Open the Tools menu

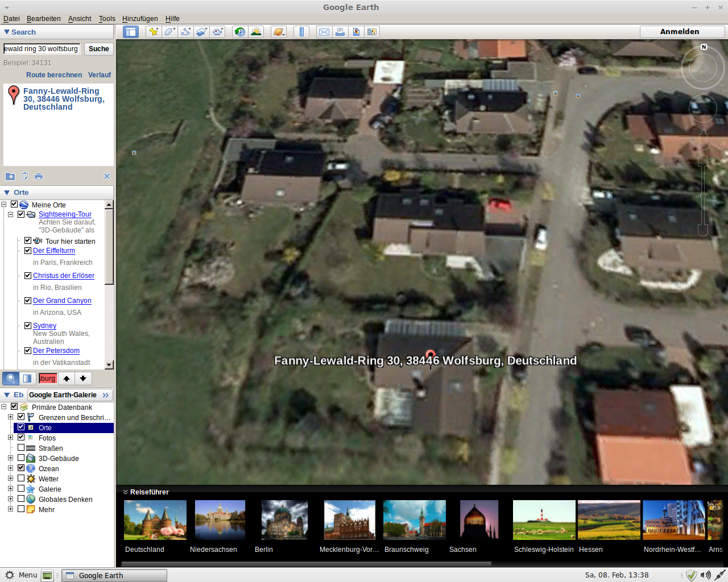click(x=107, y=19)
